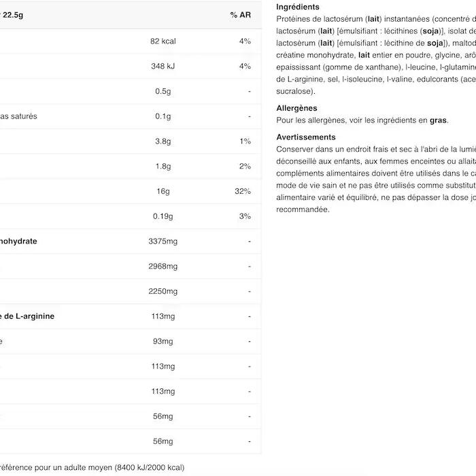The width and height of the screenshot is (476, 476).
Task: Select the 22.5g serving size header
Action: [14, 15]
